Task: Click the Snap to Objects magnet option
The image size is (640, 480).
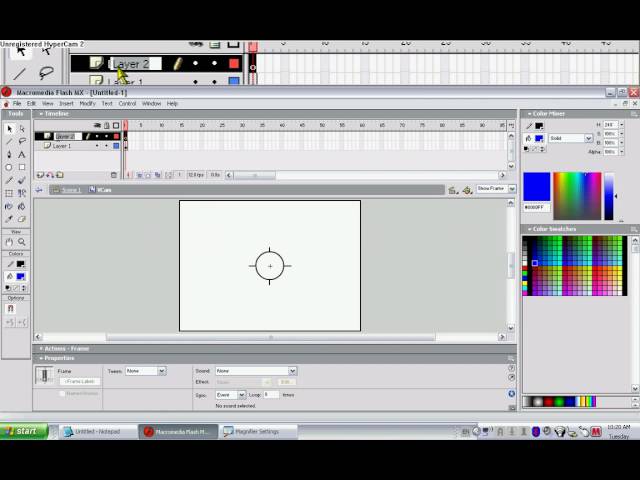Action: [11, 309]
